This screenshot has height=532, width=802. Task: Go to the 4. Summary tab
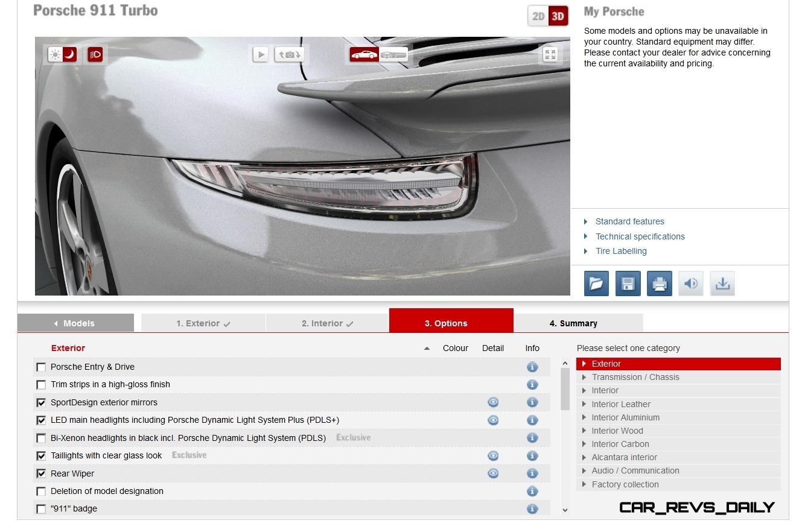click(578, 323)
